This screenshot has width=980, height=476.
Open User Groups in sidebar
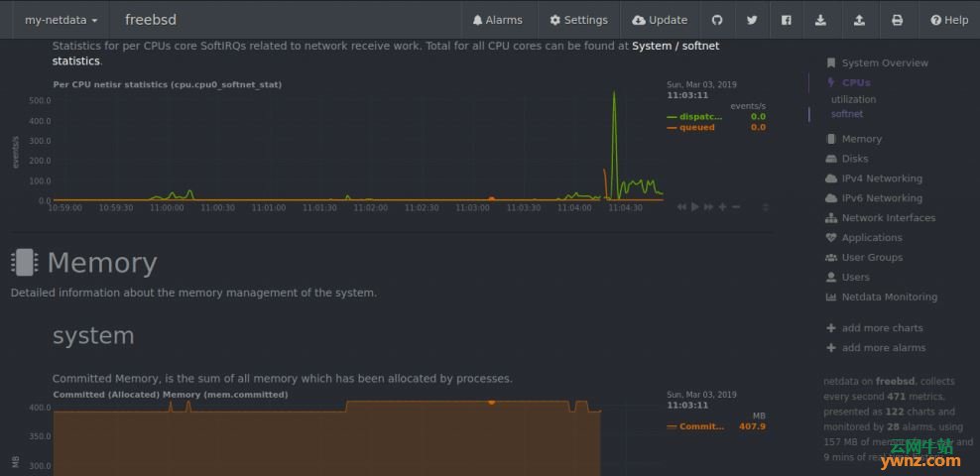pos(872,258)
